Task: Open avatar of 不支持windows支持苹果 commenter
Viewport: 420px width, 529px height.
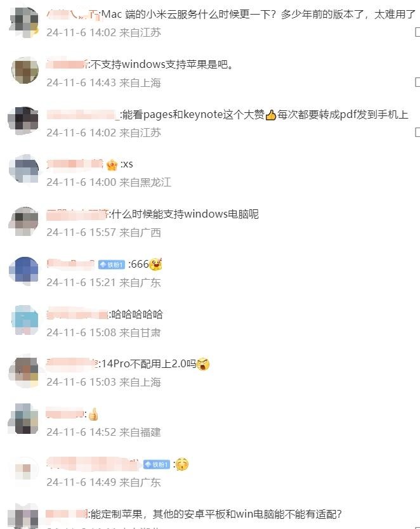Action: pyautogui.click(x=25, y=70)
